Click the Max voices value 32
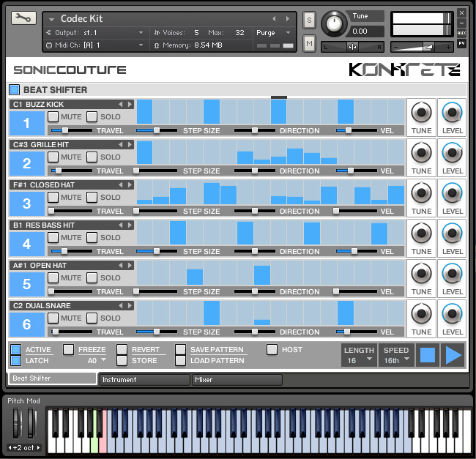Viewport: 476px width, 459px height. tap(239, 32)
